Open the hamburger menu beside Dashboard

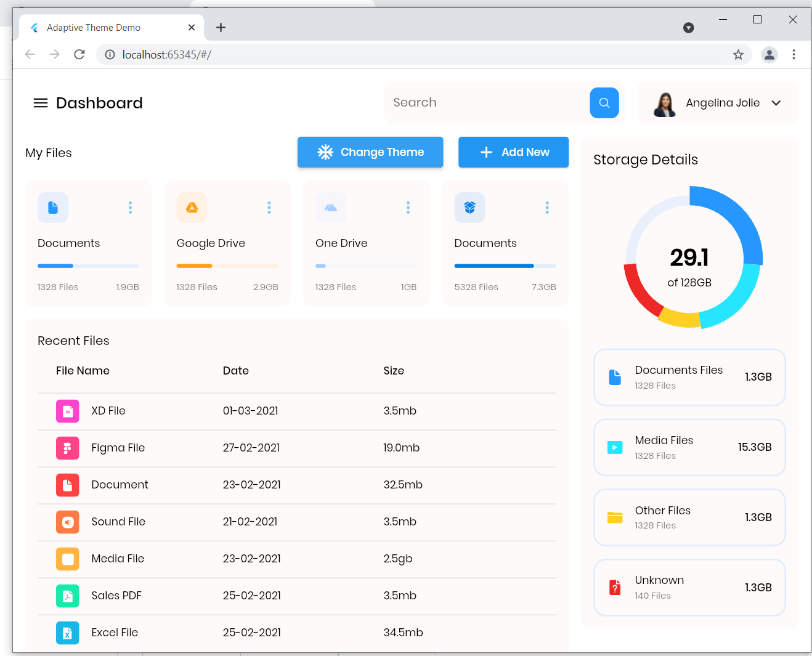click(41, 103)
